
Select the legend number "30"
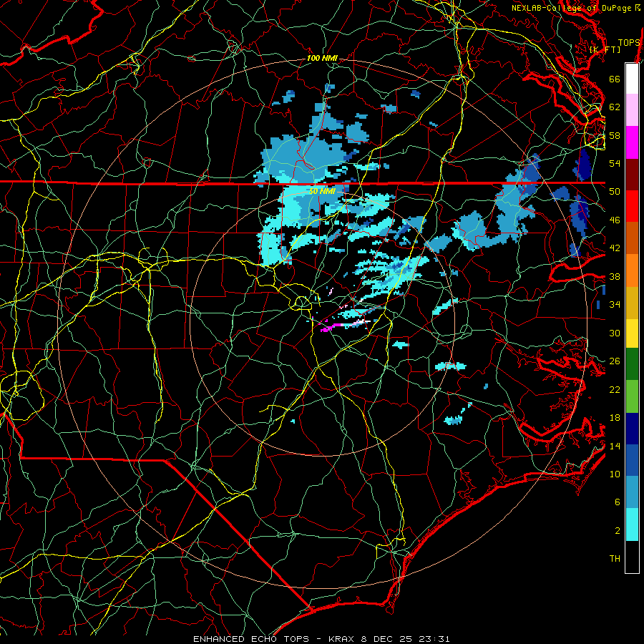pos(615,333)
